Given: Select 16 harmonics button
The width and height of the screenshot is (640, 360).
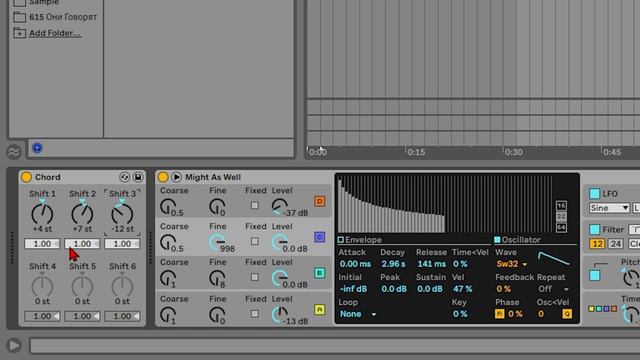Looking at the screenshot, I should (x=561, y=205).
